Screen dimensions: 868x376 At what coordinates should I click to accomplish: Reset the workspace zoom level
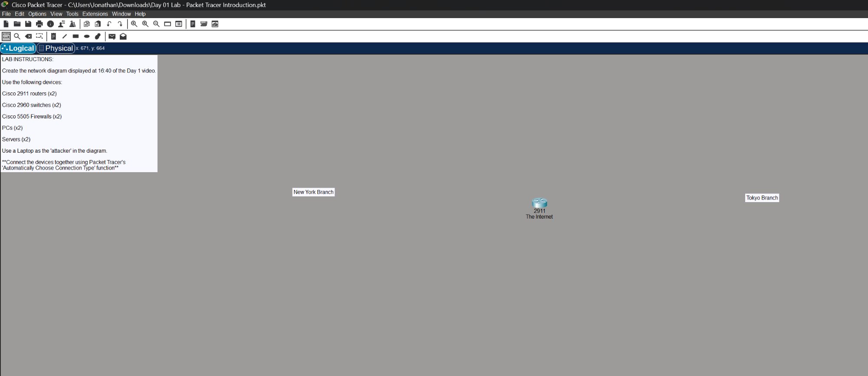coord(145,24)
